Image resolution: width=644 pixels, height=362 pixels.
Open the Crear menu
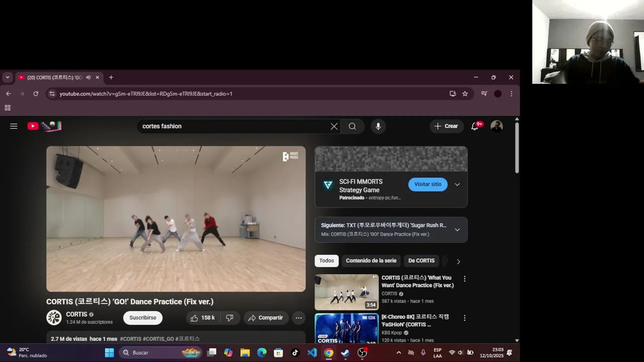click(x=446, y=126)
